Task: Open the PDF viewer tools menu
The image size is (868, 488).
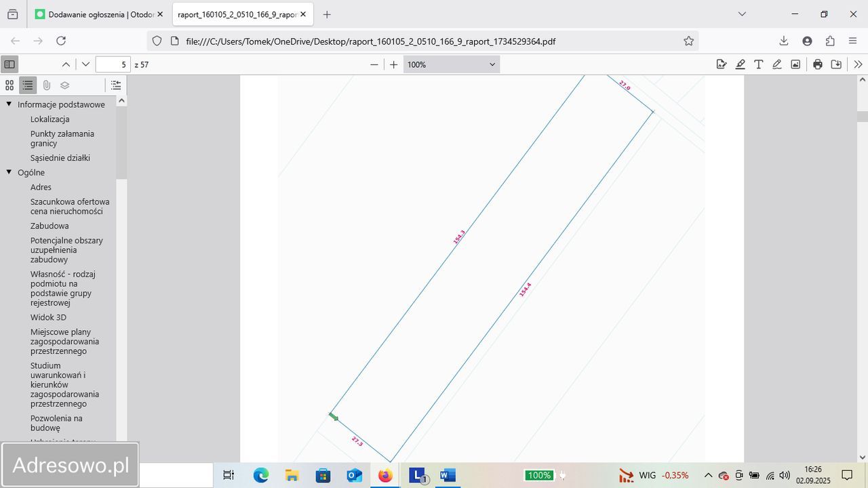Action: (x=858, y=64)
